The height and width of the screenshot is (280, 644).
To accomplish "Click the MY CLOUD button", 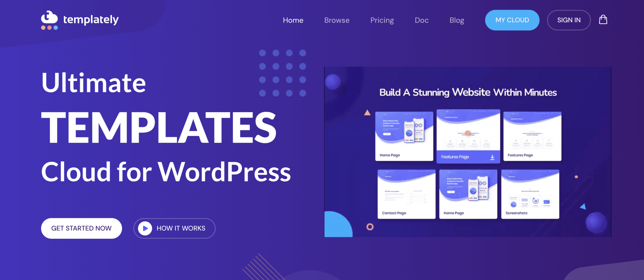I will click(512, 20).
